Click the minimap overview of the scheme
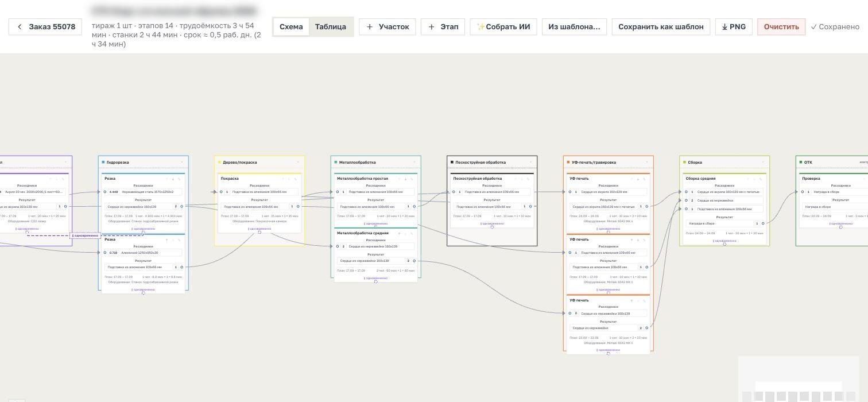This screenshot has width=868, height=402. point(799,379)
